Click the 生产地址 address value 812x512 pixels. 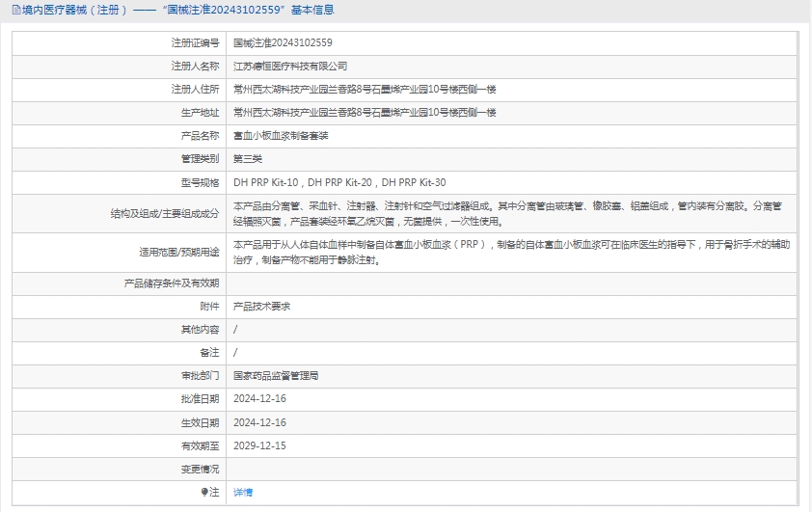365,113
